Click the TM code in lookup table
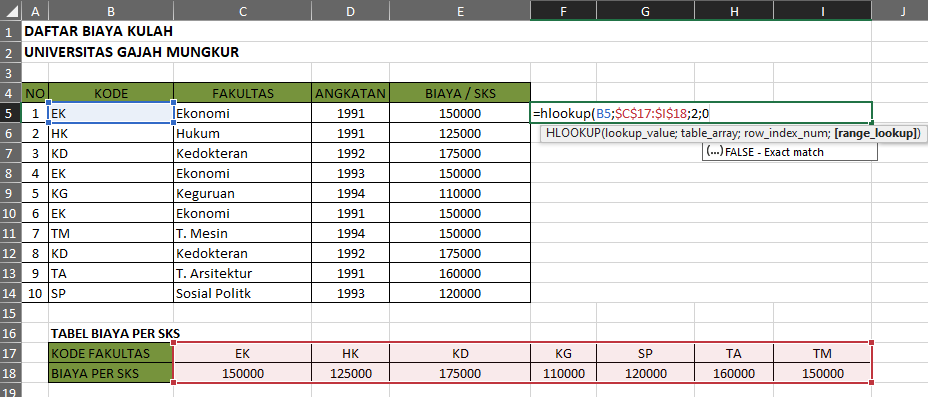Screen dimensions: 928x397 [x=822, y=353]
